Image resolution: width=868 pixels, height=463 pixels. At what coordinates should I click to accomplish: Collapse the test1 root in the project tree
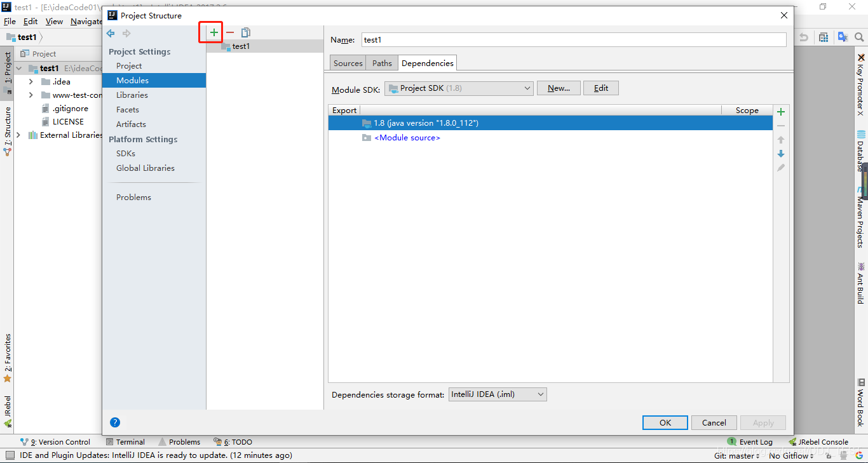tap(19, 68)
